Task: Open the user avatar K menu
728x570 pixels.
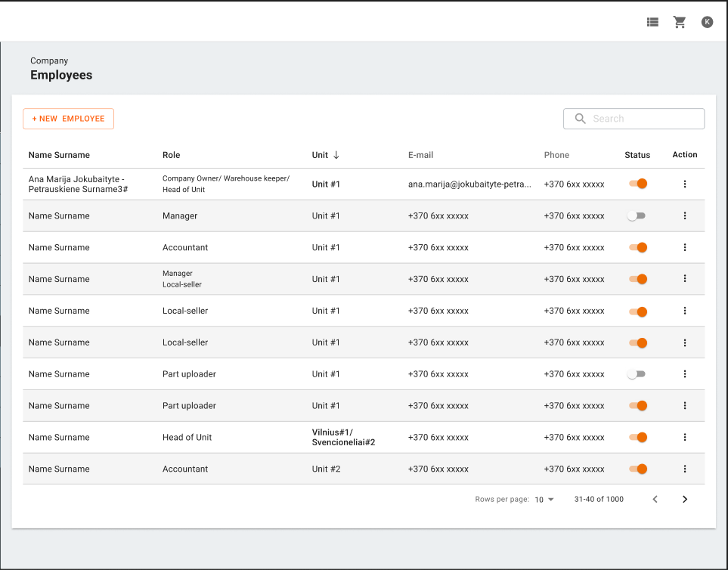Action: 707,22
